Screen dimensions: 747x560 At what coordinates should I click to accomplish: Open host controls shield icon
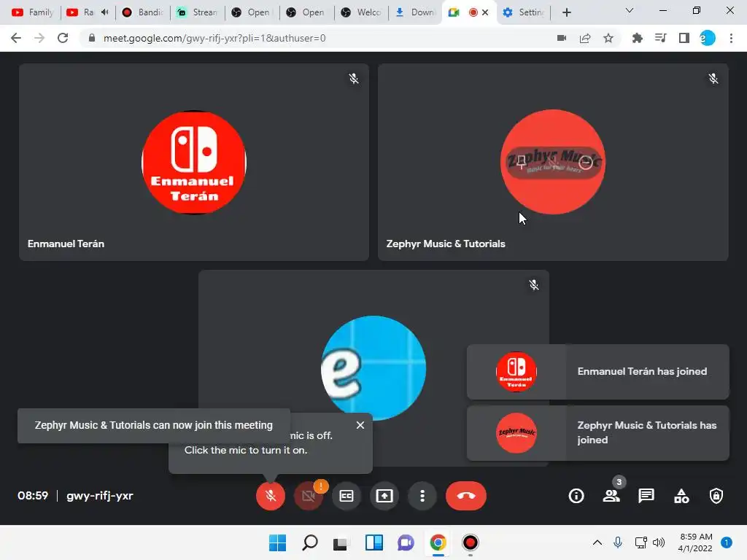pos(716,496)
